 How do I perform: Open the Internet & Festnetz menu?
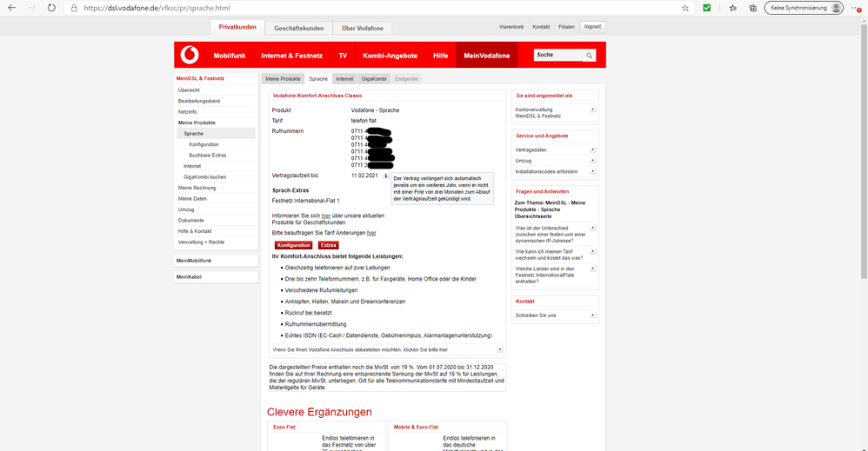pos(291,56)
